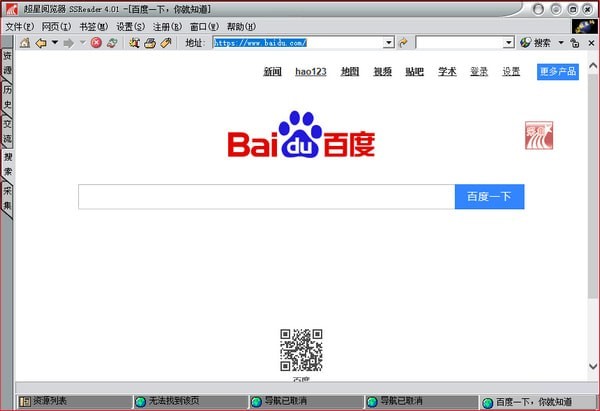
Task: Click the 更多产品 button
Action: [557, 72]
